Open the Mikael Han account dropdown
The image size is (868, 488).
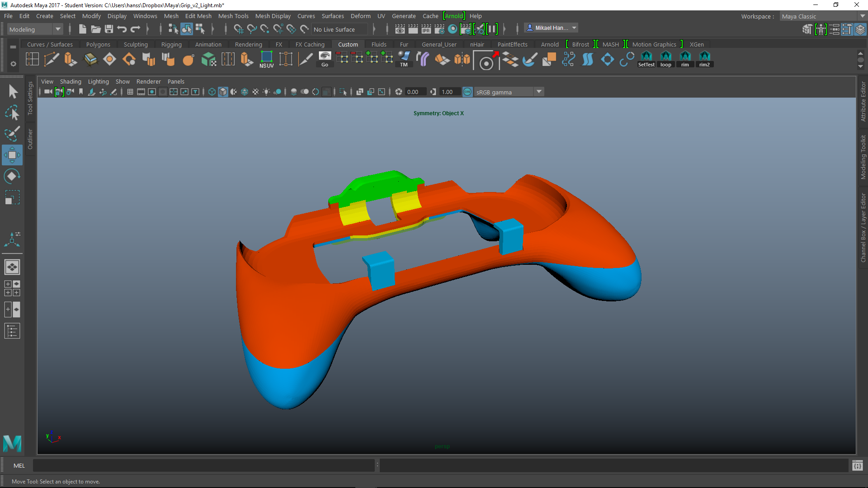tap(551, 28)
